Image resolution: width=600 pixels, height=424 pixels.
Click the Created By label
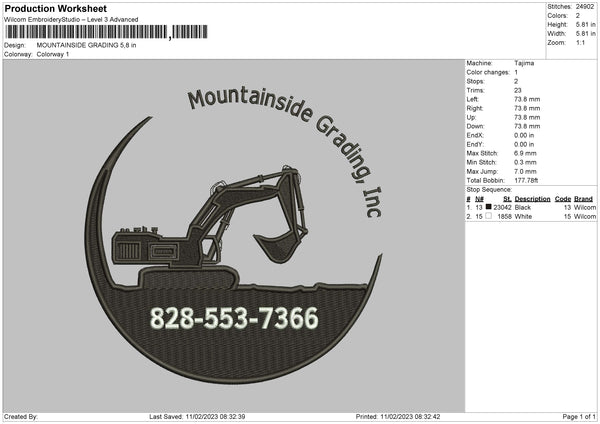(x=21, y=416)
